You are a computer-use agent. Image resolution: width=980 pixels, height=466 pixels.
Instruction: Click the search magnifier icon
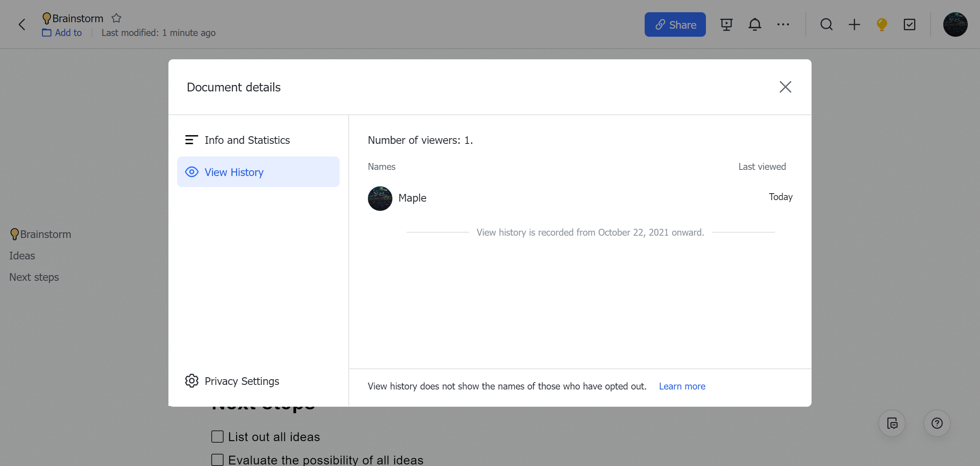(826, 25)
